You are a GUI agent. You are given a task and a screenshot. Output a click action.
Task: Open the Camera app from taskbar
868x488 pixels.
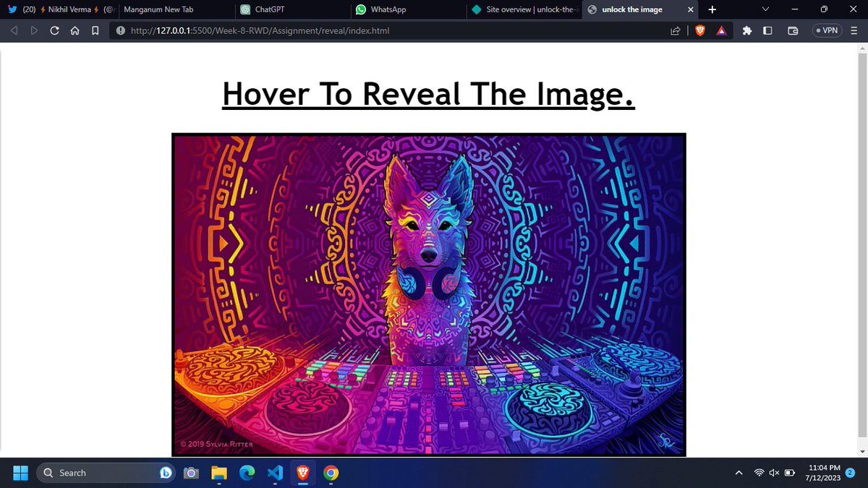pyautogui.click(x=191, y=473)
